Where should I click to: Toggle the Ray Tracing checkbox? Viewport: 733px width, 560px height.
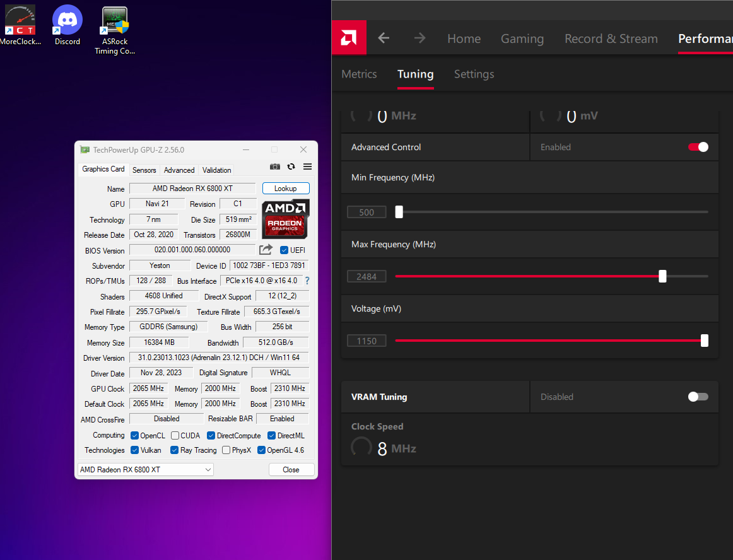174,450
